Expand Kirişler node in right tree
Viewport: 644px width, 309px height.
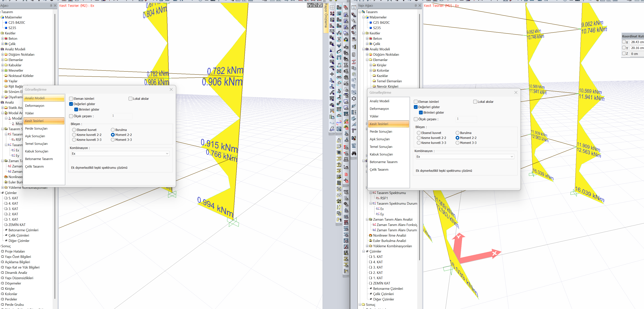371,65
